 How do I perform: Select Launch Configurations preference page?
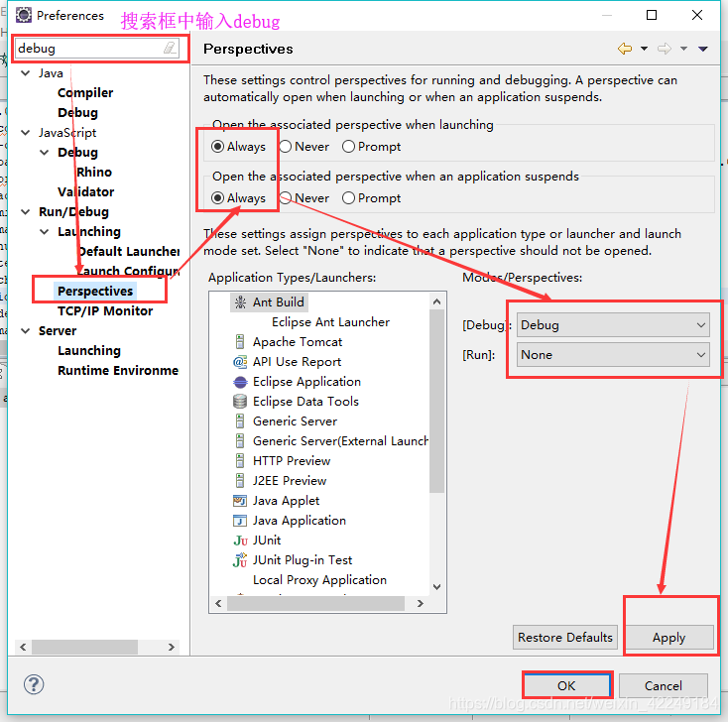pos(129,271)
